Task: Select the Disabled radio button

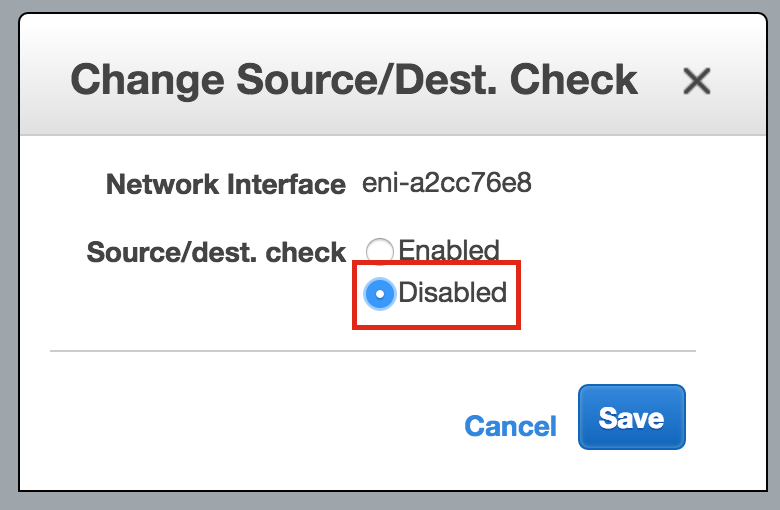Action: pos(380,294)
